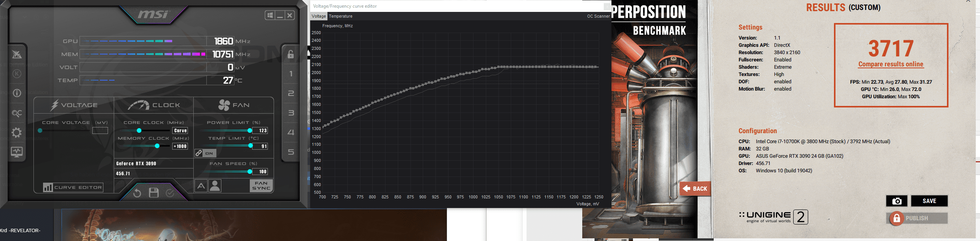The image size is (980, 241).
Task: Click the MSI logo atop Afterburner
Action: pyautogui.click(x=153, y=15)
